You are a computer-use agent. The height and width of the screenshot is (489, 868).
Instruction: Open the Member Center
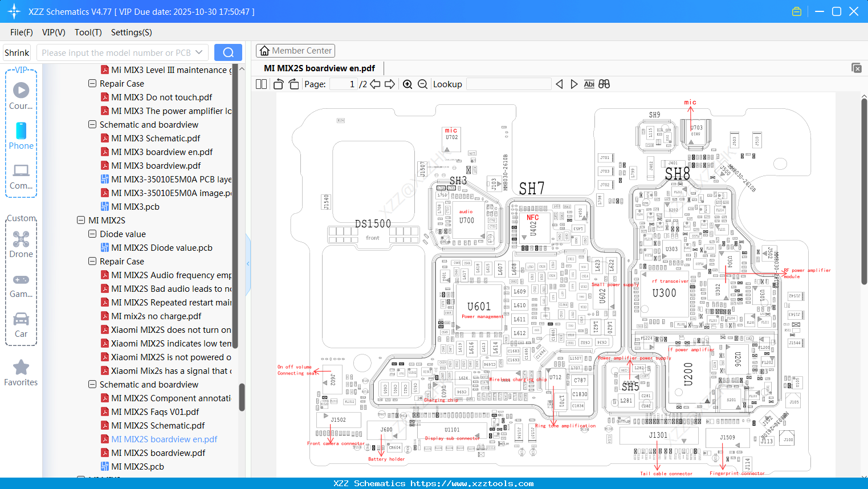point(295,50)
